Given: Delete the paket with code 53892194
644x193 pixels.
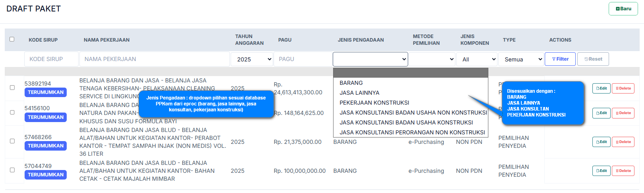Looking at the screenshot, I should 623,88.
